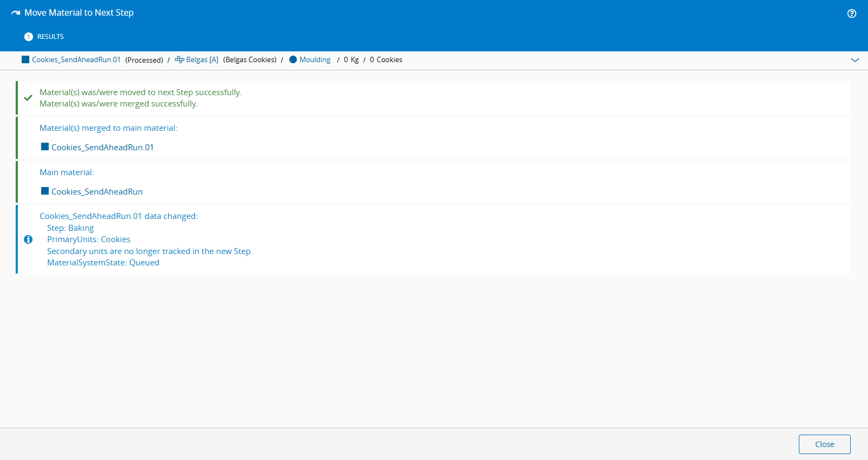Open the Cookies_SendAheadRun.01 breadcrumb link
This screenshot has width=868, height=460.
[x=76, y=59]
